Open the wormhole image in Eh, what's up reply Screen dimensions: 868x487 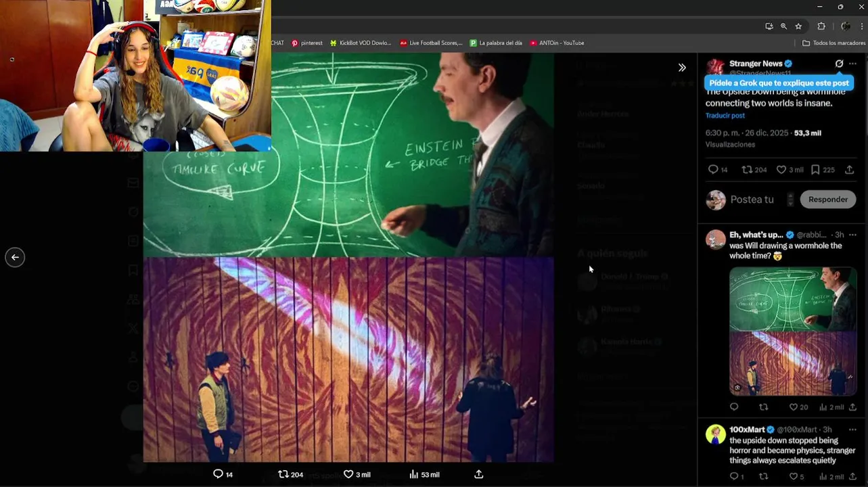(x=793, y=331)
